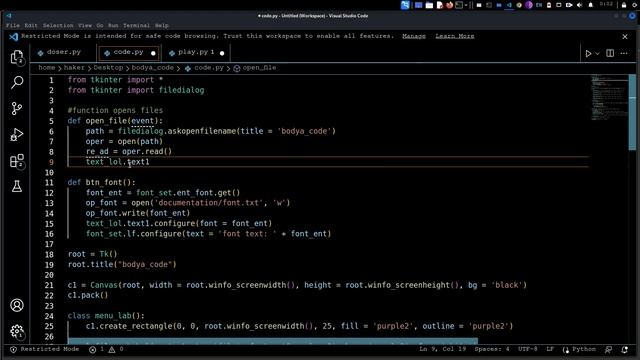Open the Run menu
The width and height of the screenshot is (640, 360).
113,25
